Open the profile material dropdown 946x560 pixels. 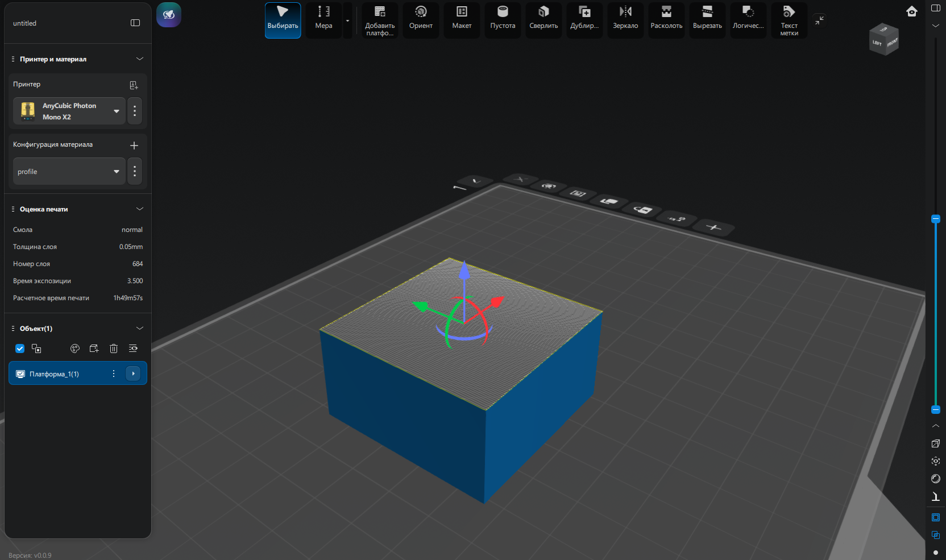click(x=69, y=171)
